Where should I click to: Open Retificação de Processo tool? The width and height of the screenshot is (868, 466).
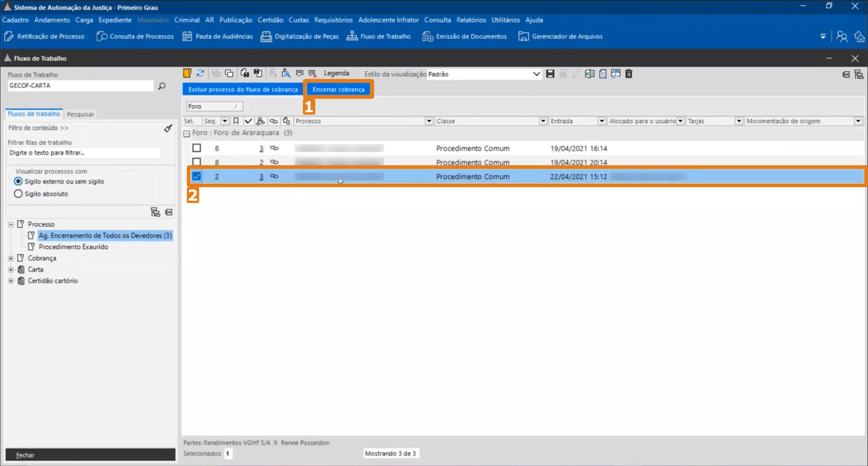[x=44, y=36]
